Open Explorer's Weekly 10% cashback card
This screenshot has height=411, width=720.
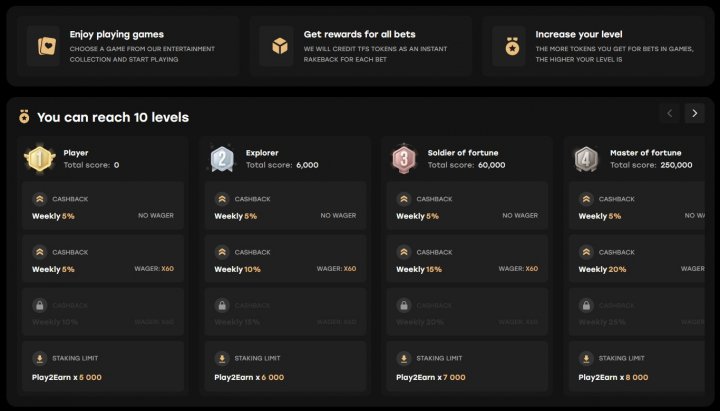tap(286, 259)
